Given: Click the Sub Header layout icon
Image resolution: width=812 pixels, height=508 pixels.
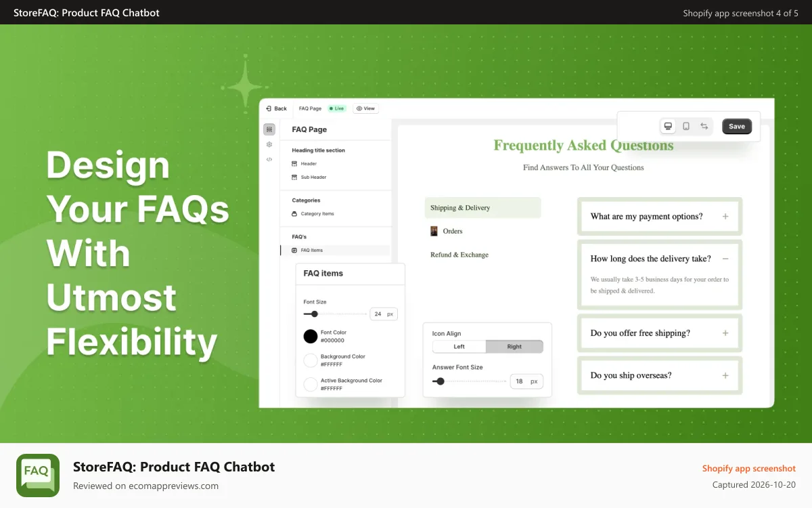Looking at the screenshot, I should tap(294, 177).
